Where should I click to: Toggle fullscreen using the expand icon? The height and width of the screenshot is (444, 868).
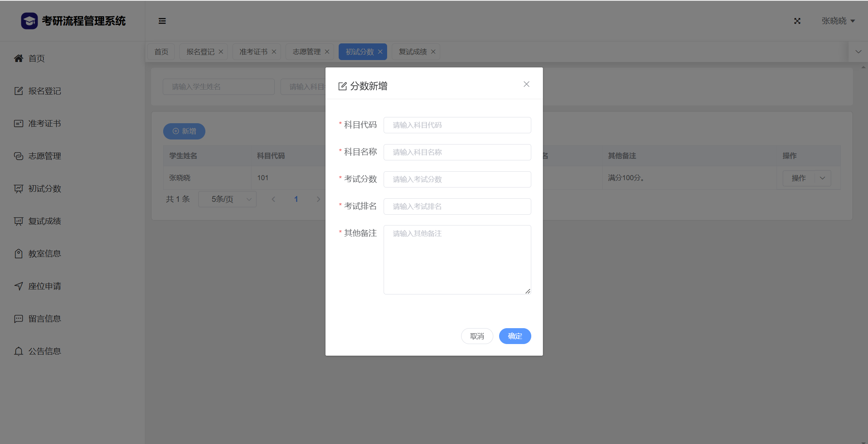(x=797, y=21)
